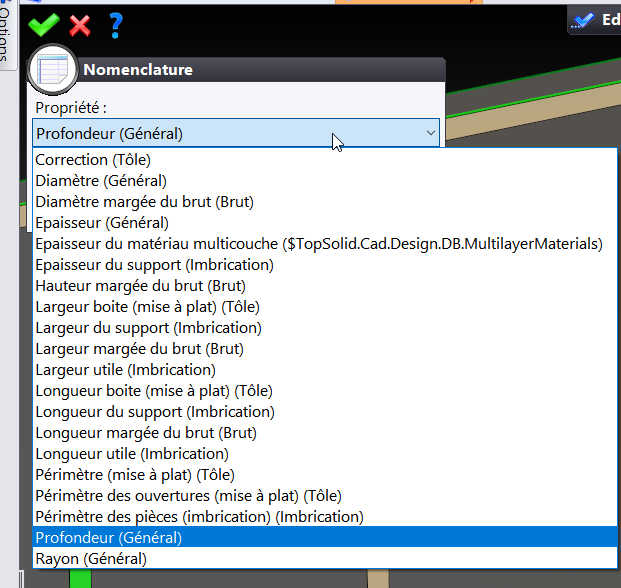Open help with the blue question mark
Screen dimensions: 621x588
pos(116,26)
